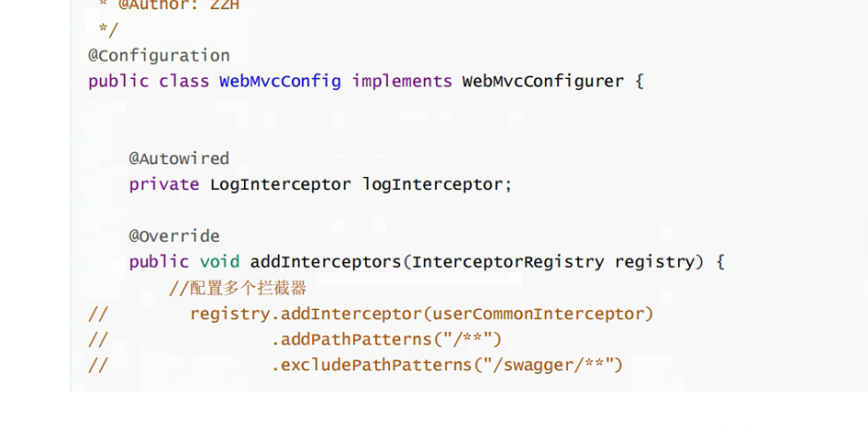Click the comment end marker */

(x=108, y=30)
